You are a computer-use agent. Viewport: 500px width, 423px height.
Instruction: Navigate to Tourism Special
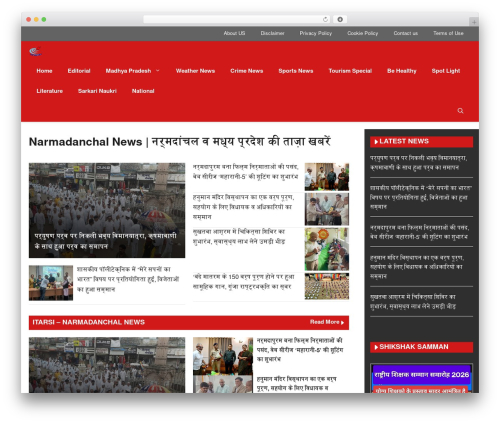pos(350,71)
